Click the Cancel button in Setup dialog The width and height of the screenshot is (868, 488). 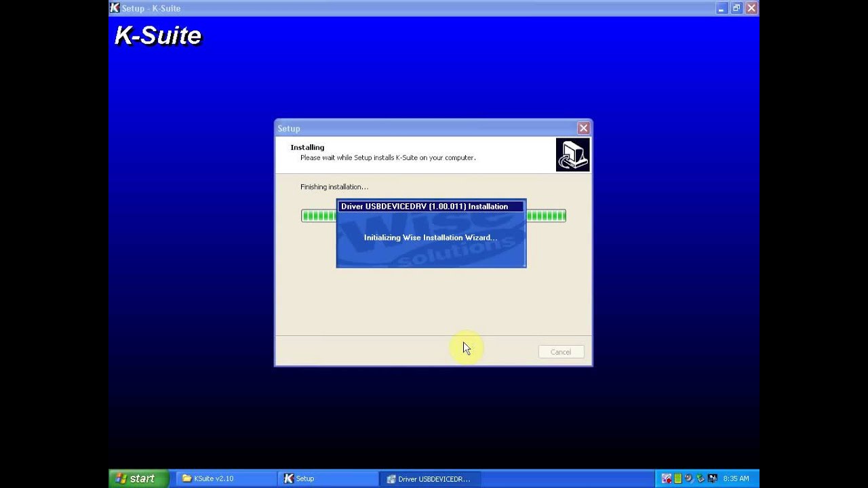click(x=561, y=352)
